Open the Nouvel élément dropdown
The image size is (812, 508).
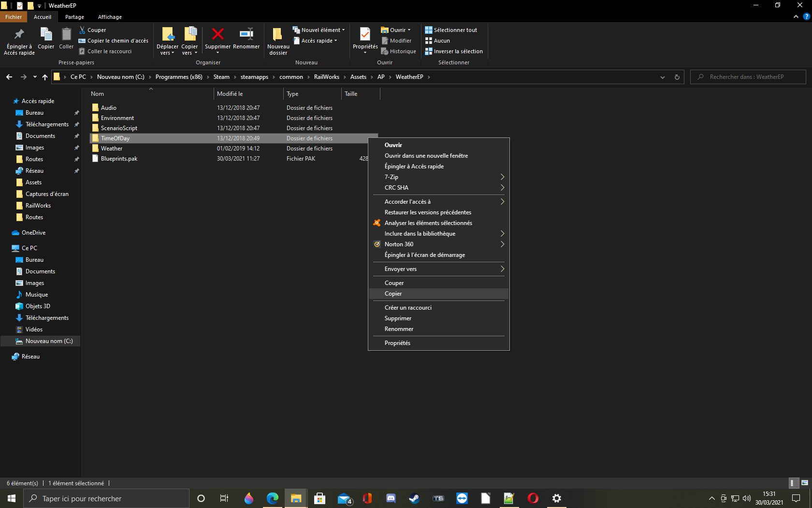tap(319, 30)
